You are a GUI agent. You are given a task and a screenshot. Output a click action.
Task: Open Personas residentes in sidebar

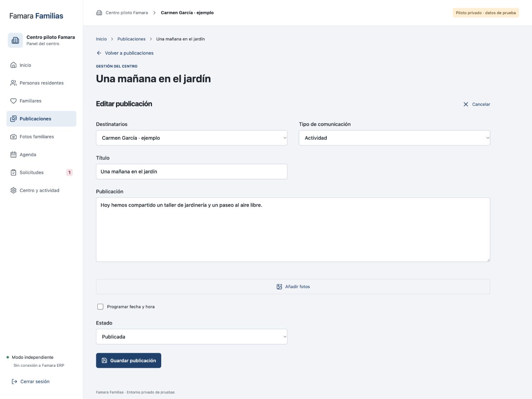click(x=41, y=83)
